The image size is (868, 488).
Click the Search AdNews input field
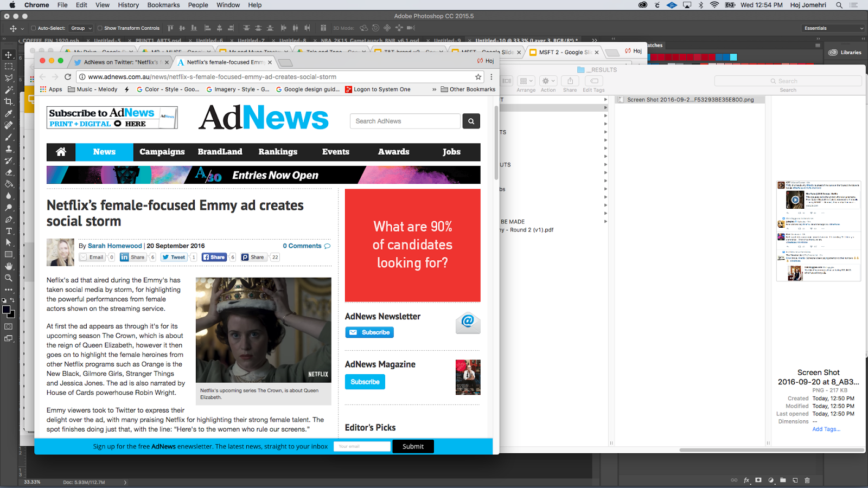click(x=405, y=121)
